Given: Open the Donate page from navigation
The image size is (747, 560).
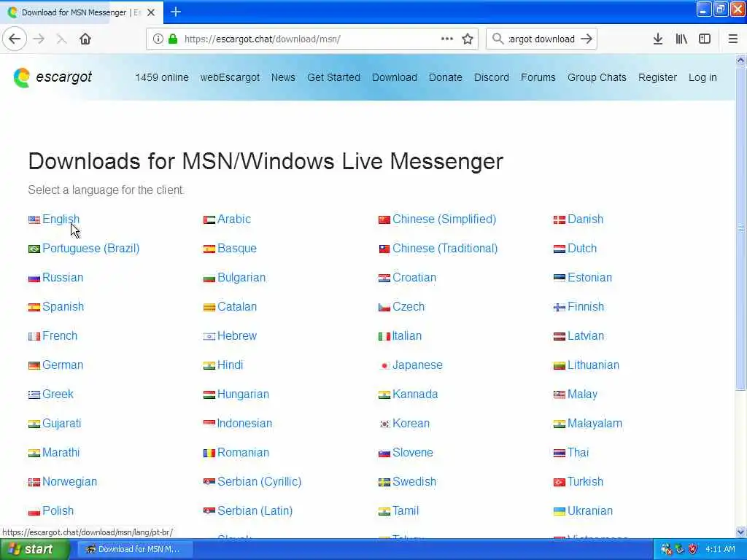Looking at the screenshot, I should (446, 77).
